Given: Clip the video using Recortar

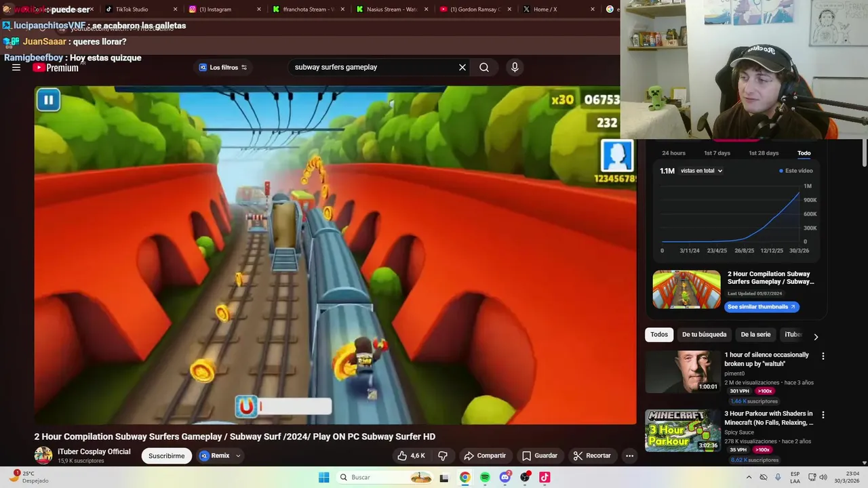Looking at the screenshot, I should (591, 455).
